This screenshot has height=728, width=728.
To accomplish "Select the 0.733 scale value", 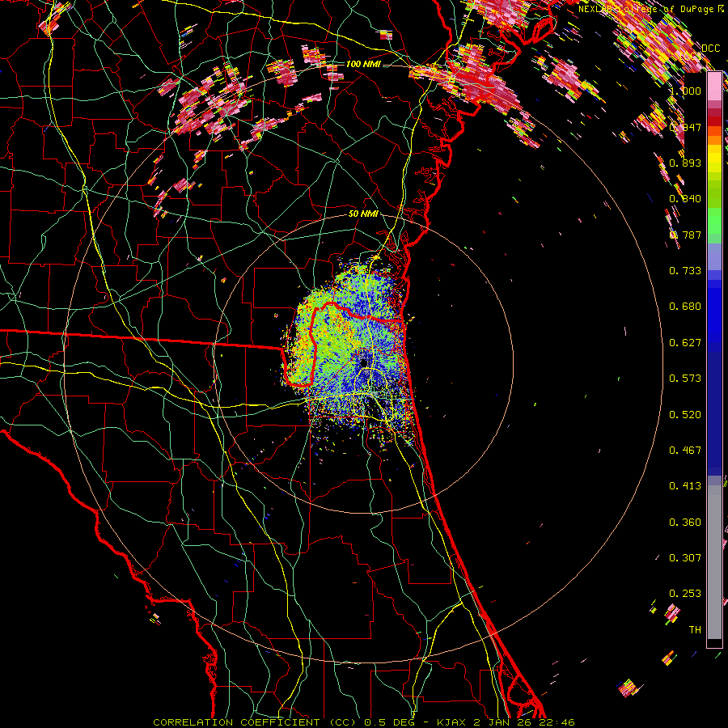I will [x=685, y=271].
